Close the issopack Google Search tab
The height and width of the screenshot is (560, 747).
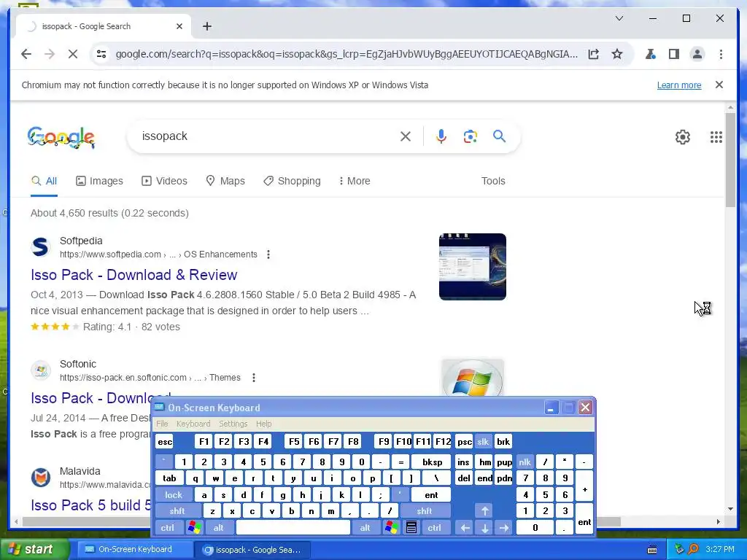[x=179, y=26]
